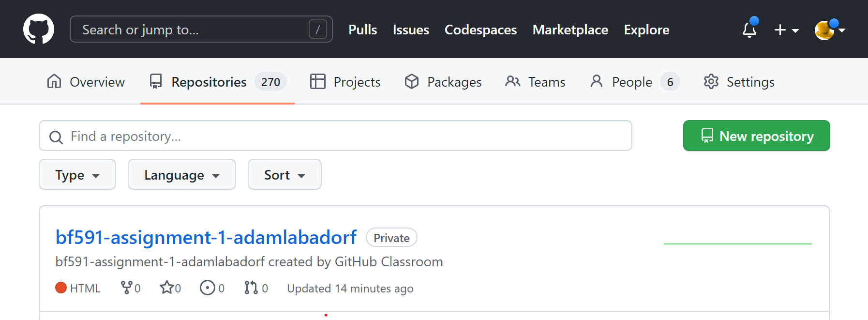Open the notifications bell icon
This screenshot has width=868, height=320.
click(x=749, y=30)
